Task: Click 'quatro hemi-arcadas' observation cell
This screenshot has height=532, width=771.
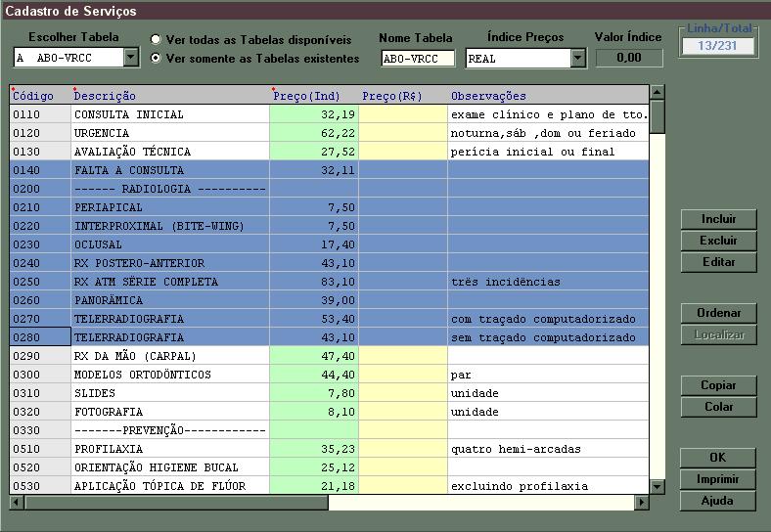Action: point(548,450)
